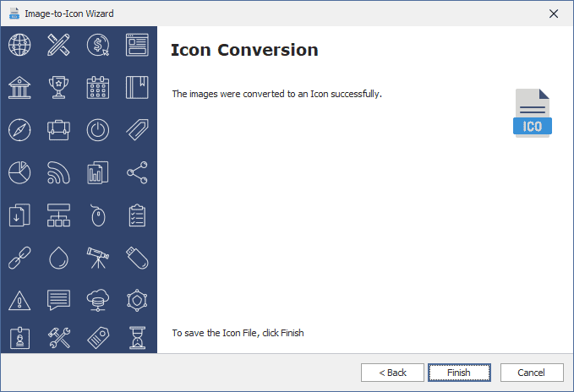Click the calendar icon

click(x=98, y=87)
